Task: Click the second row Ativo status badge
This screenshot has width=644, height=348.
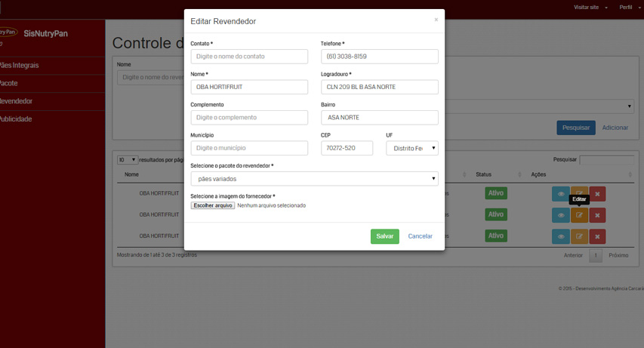Action: [x=496, y=214]
